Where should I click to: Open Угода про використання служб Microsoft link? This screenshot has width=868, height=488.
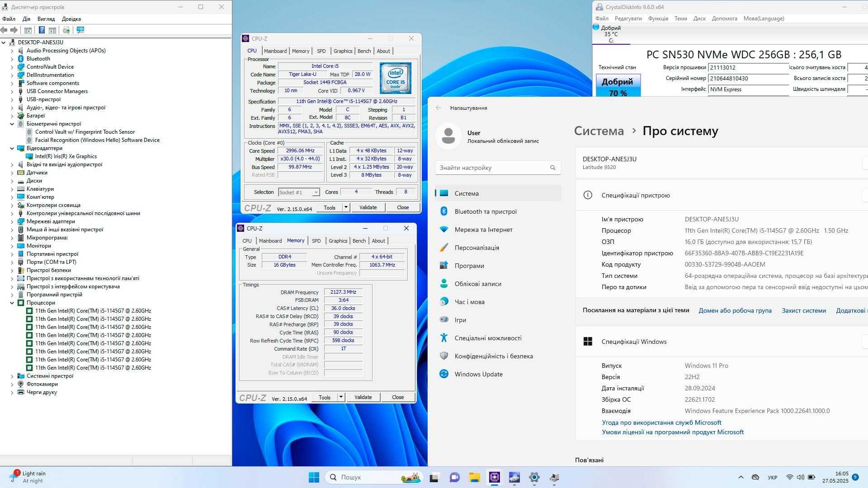coord(661,422)
